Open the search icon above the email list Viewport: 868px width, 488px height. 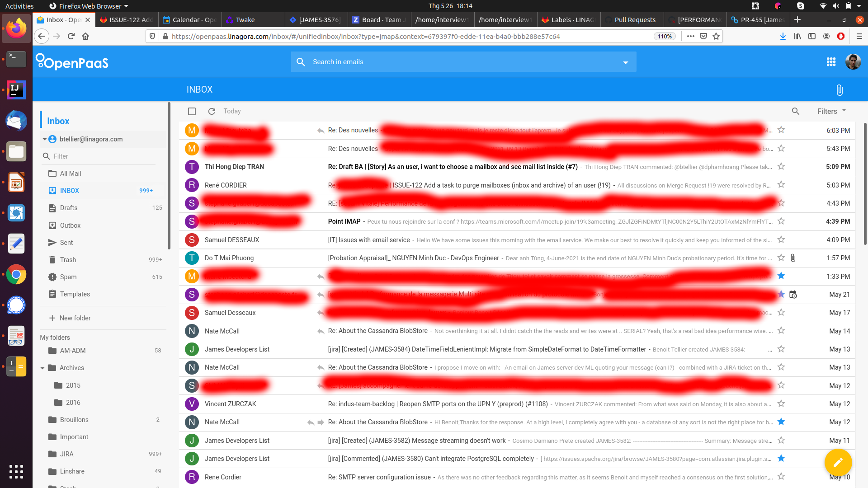796,111
